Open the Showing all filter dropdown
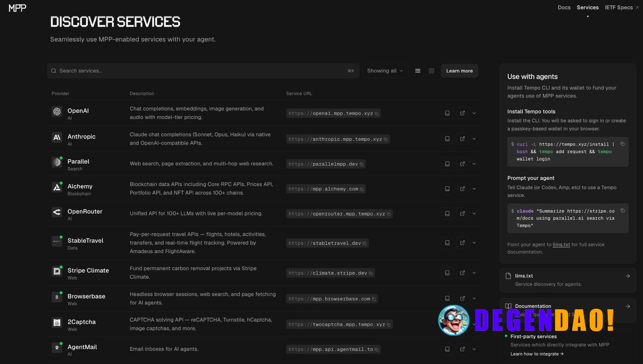This screenshot has height=364, width=643. 384,70
